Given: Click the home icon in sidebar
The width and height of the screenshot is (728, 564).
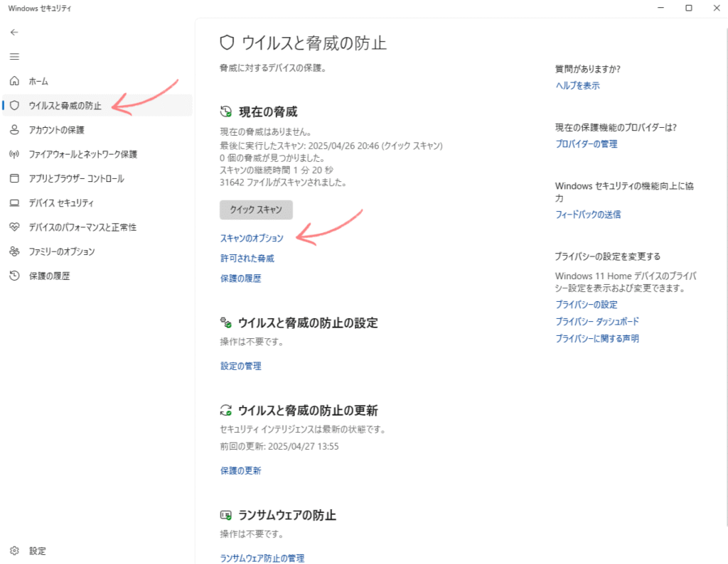Looking at the screenshot, I should tap(14, 81).
